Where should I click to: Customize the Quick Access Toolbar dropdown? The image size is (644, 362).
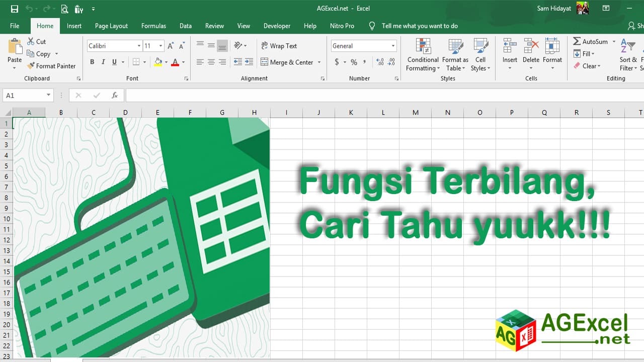pos(94,9)
